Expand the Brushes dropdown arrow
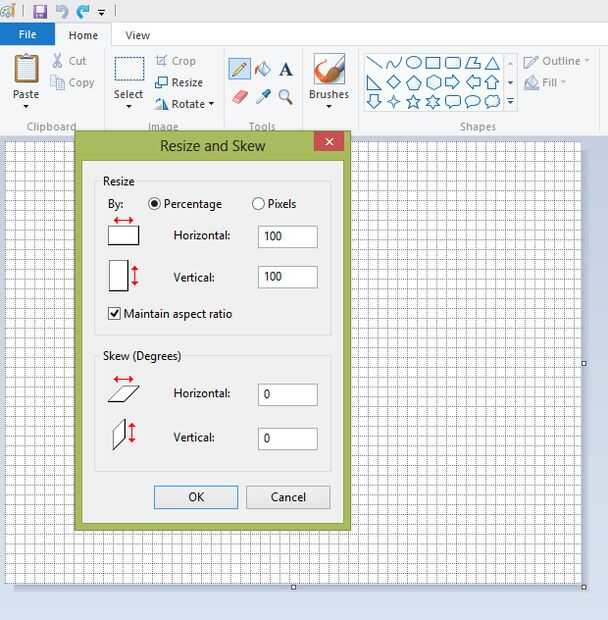Viewport: 608px width, 620px height. 329,106
